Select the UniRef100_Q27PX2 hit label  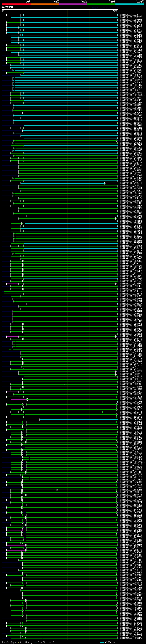click(131, 256)
